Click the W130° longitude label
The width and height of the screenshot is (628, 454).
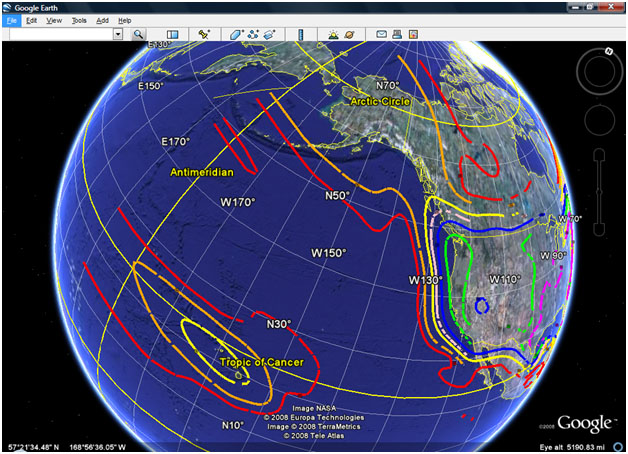point(425,280)
